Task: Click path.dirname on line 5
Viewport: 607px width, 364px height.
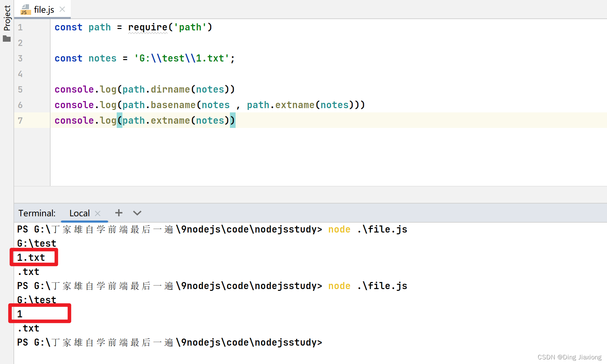Action: 156,89
